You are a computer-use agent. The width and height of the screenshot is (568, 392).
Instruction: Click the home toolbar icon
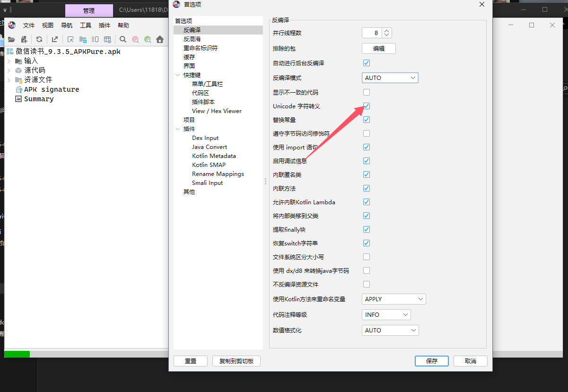pyautogui.click(x=159, y=40)
